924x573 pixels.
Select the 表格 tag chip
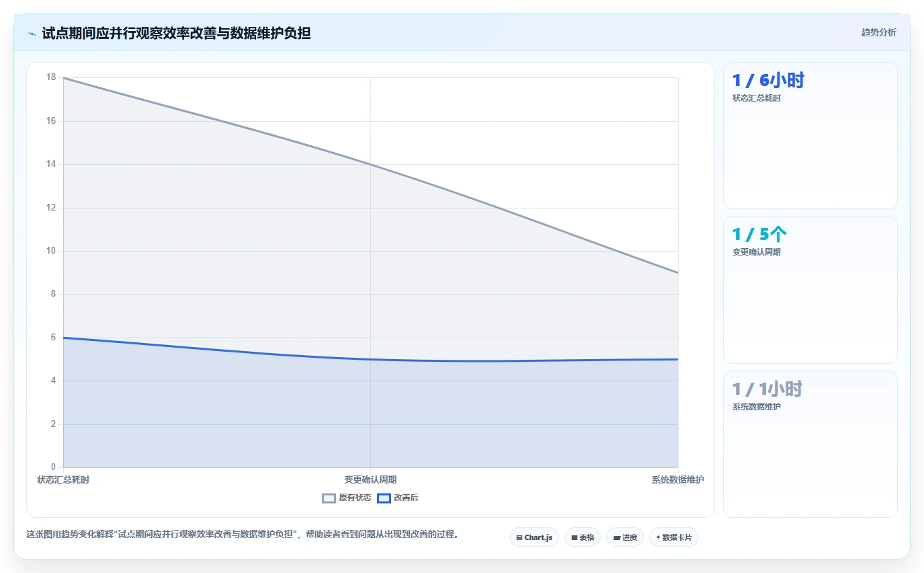[x=583, y=537]
